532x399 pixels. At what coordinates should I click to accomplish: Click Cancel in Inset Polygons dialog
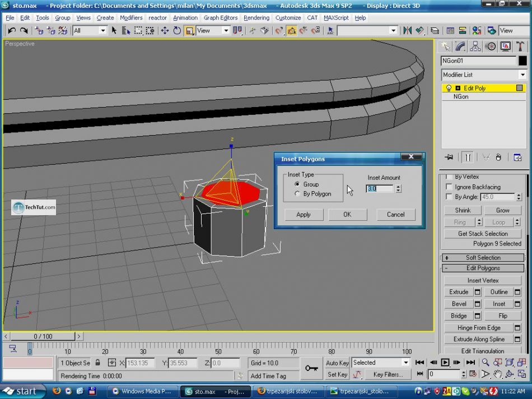tap(396, 215)
